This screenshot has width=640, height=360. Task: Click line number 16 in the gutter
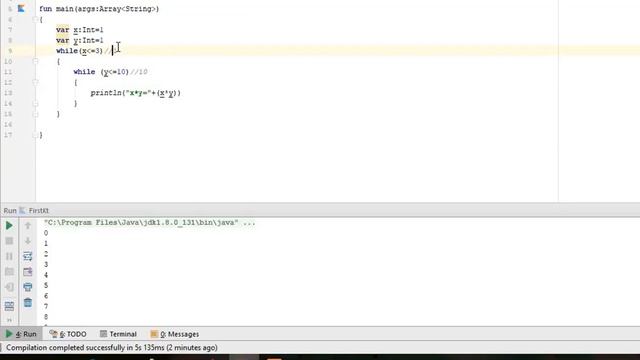point(8,124)
